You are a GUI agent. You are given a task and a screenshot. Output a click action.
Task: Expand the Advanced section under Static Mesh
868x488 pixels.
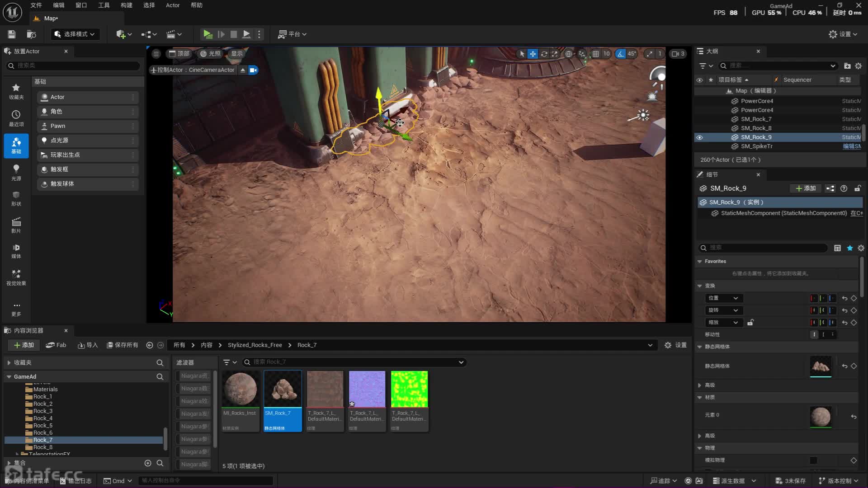(700, 385)
